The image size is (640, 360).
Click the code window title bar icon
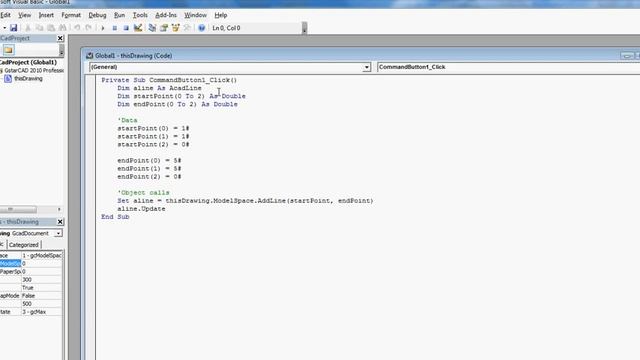pyautogui.click(x=89, y=56)
